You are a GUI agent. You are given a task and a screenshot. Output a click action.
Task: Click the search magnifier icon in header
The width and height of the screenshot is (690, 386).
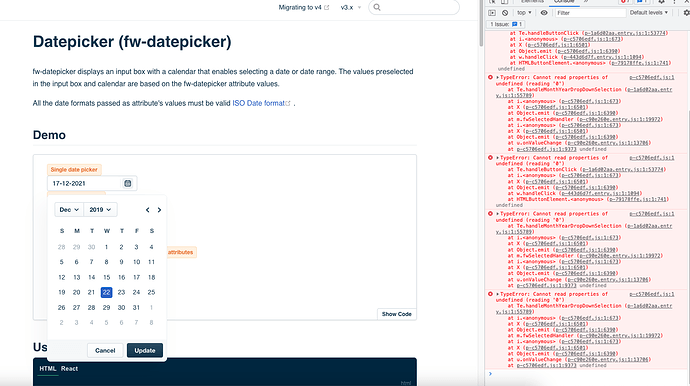coord(377,7)
